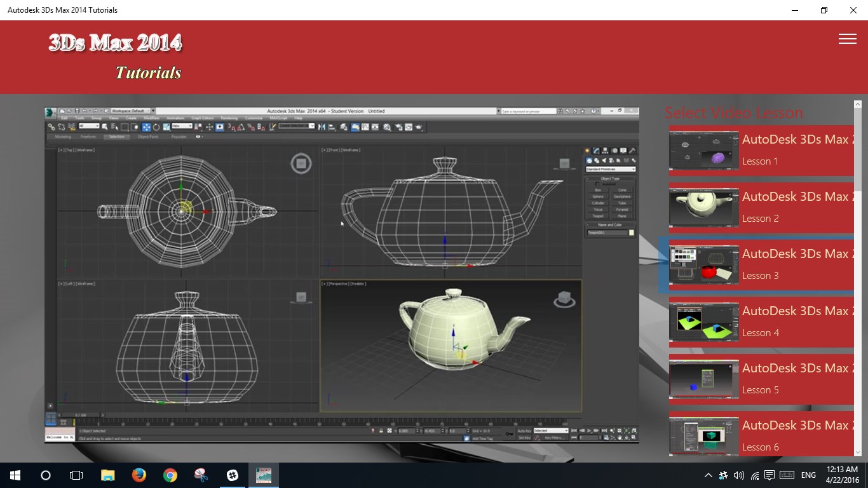The image size is (868, 488).
Task: Open the Group menu in 3ds Max
Action: 97,118
